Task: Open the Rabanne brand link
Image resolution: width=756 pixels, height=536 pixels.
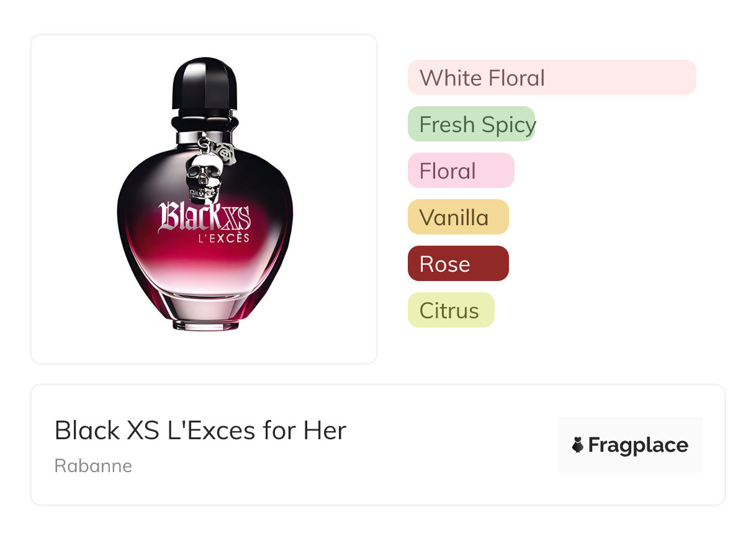Action: coord(93,466)
